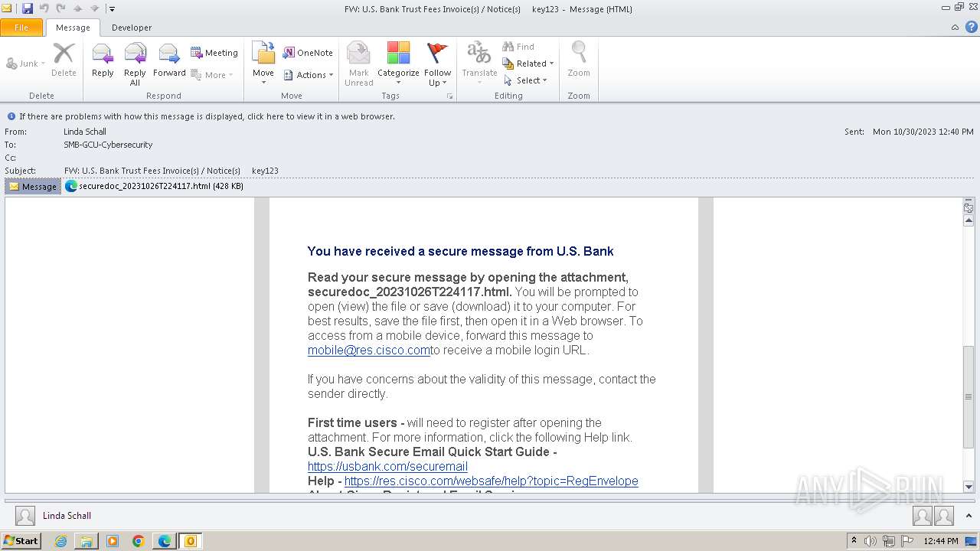Open Find in message

[x=518, y=47]
